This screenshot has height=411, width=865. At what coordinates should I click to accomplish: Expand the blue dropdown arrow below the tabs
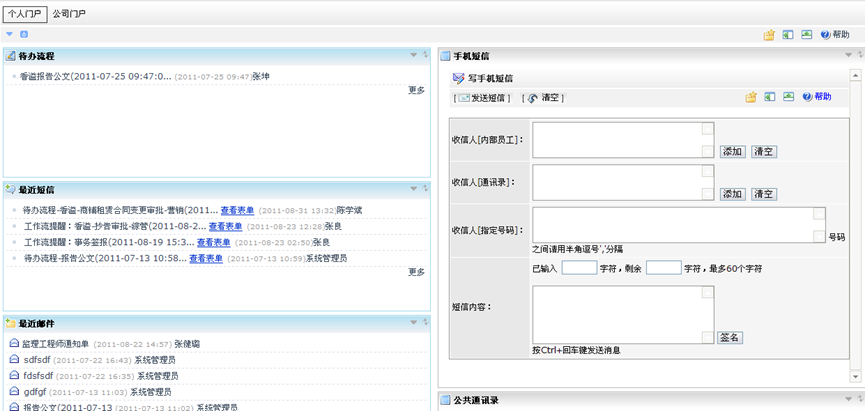coord(10,34)
